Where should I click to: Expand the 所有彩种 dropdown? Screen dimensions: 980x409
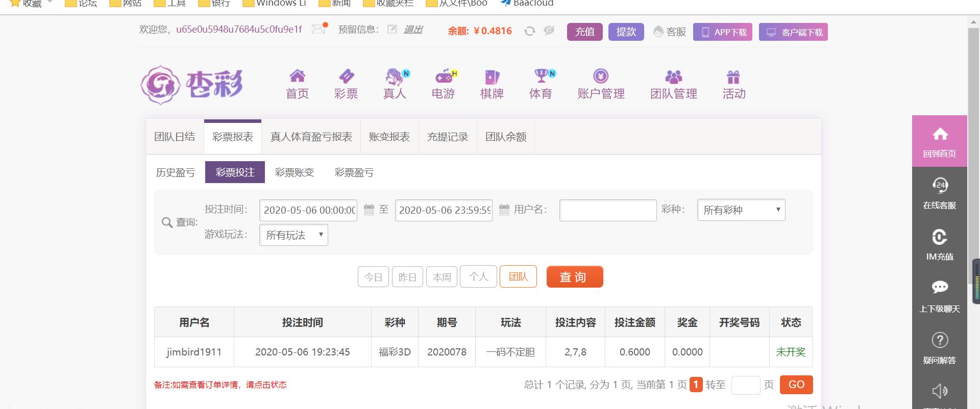pyautogui.click(x=741, y=210)
